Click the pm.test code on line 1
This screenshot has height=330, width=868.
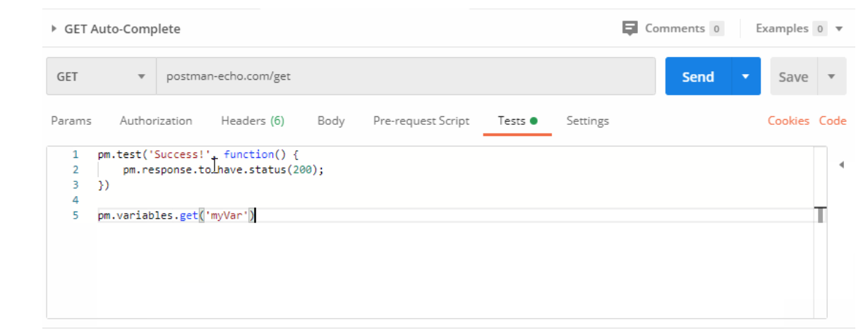[121, 154]
